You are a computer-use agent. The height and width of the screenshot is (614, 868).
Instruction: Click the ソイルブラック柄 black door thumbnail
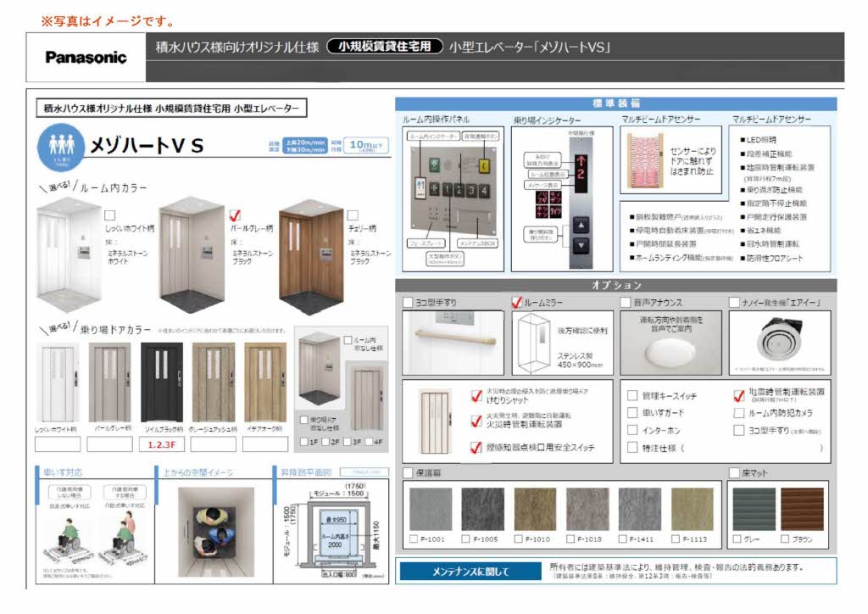(x=162, y=382)
